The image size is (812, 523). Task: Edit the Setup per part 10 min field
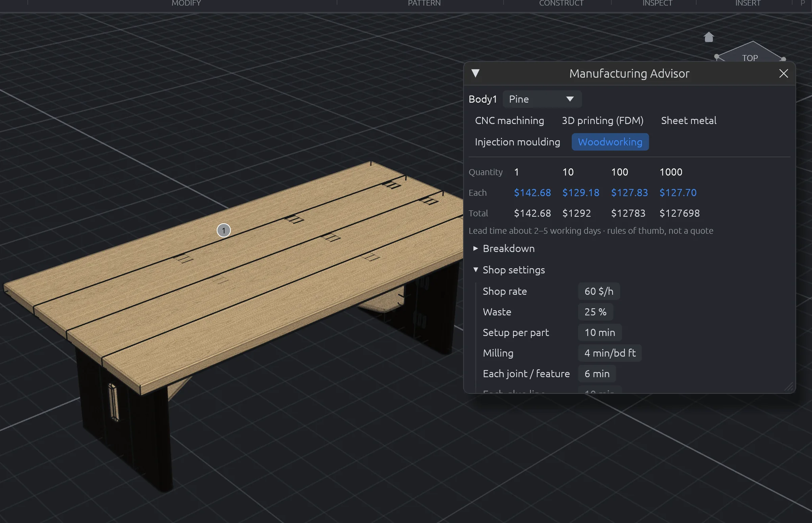600,332
